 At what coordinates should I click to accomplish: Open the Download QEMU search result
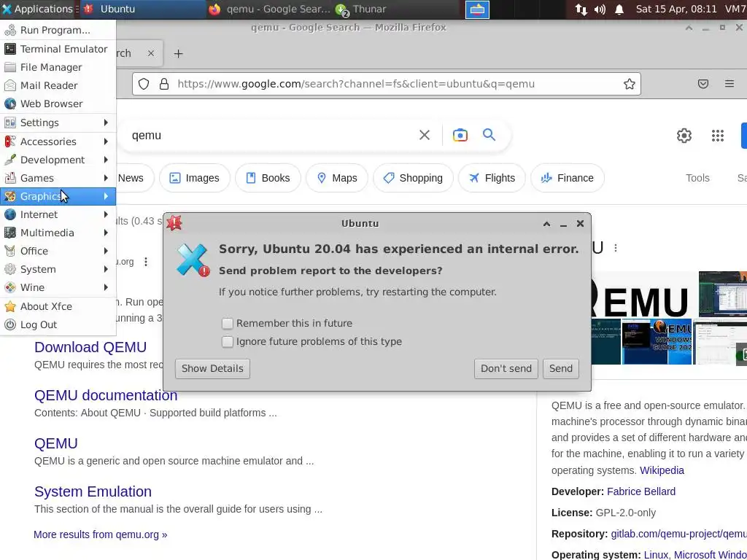click(90, 347)
